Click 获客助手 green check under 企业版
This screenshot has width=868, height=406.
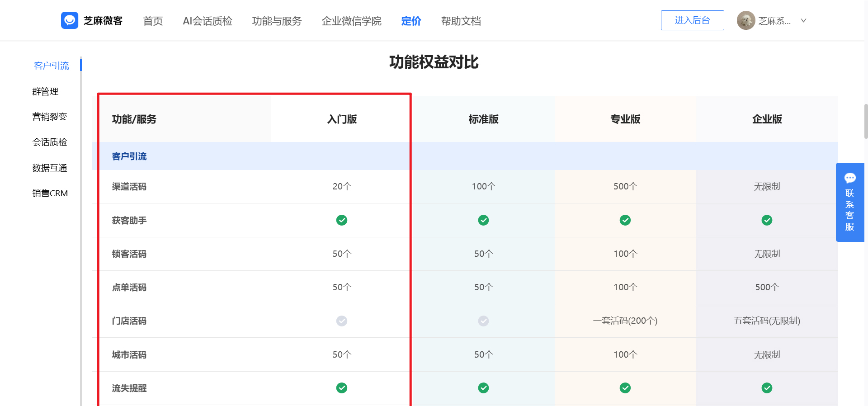767,220
